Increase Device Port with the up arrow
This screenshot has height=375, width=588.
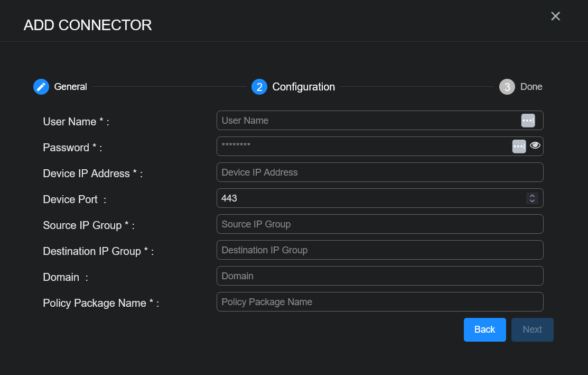click(532, 195)
